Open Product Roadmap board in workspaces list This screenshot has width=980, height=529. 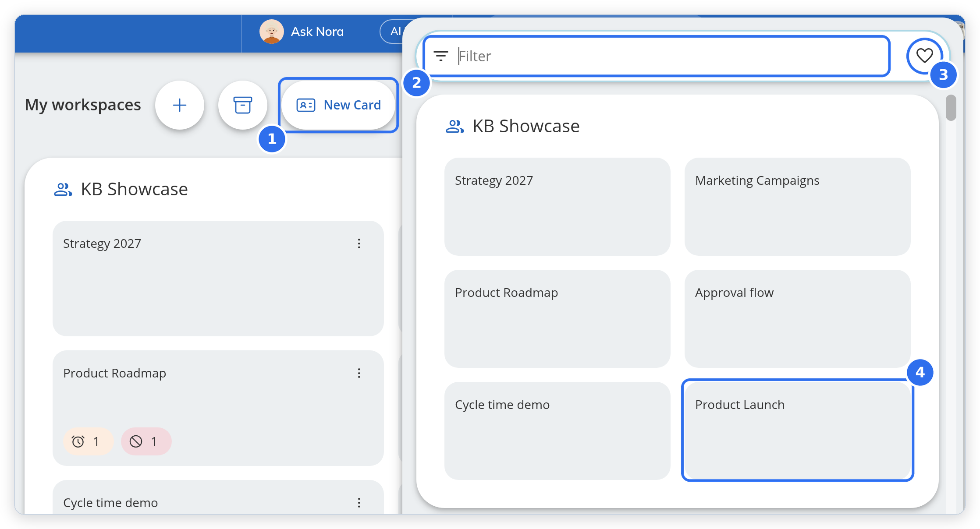pyautogui.click(x=218, y=408)
